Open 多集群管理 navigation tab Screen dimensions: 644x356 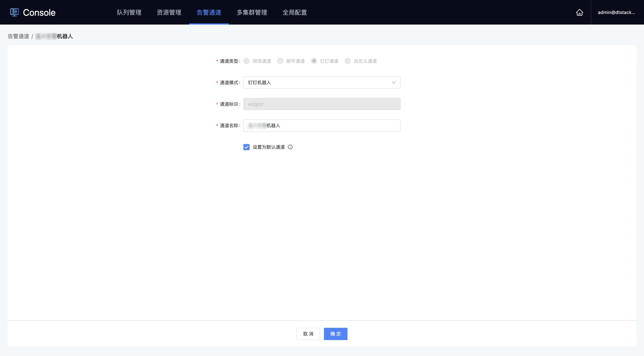tap(252, 12)
